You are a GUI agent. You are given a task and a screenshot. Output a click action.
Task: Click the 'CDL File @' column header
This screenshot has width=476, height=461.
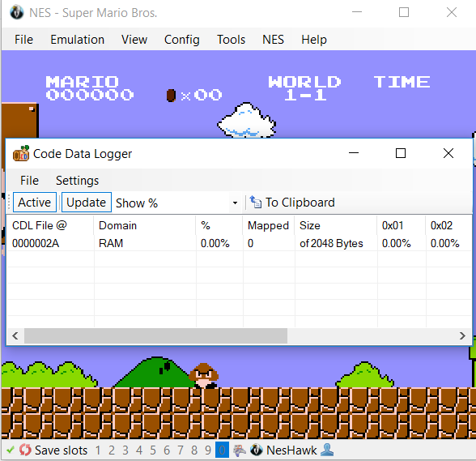[x=50, y=225]
